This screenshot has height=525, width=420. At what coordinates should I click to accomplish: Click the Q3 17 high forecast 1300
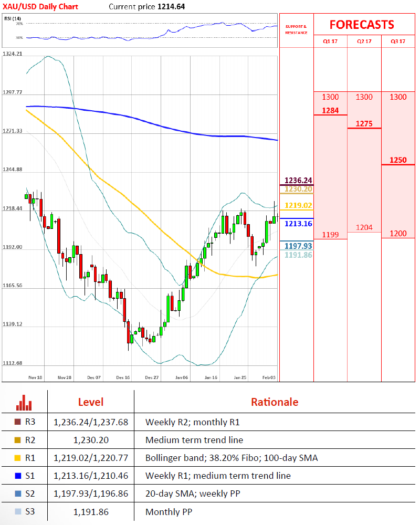pos(398,97)
